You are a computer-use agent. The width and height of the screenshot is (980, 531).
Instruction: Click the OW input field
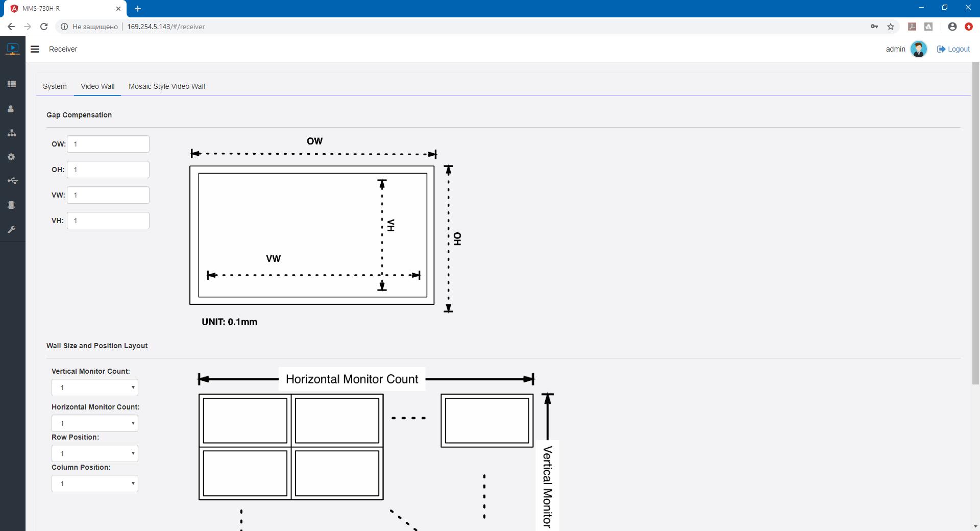pos(108,144)
